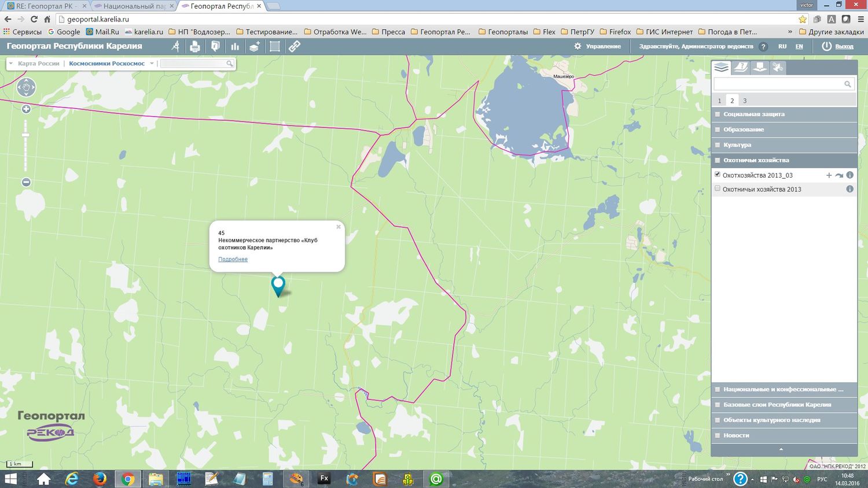Select the rectangle area selection tool
Image resolution: width=868 pixels, height=488 pixels.
[275, 46]
